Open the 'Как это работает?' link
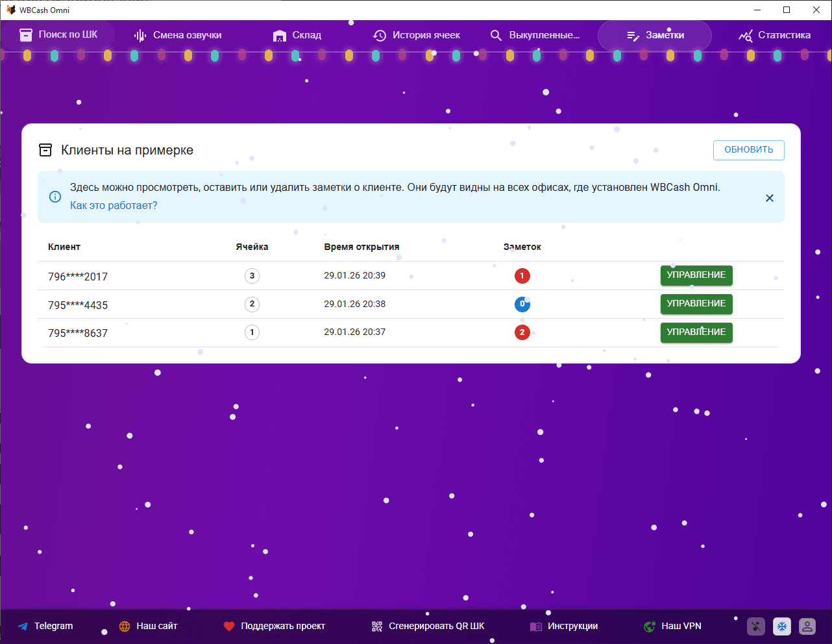The image size is (832, 644). 114,206
